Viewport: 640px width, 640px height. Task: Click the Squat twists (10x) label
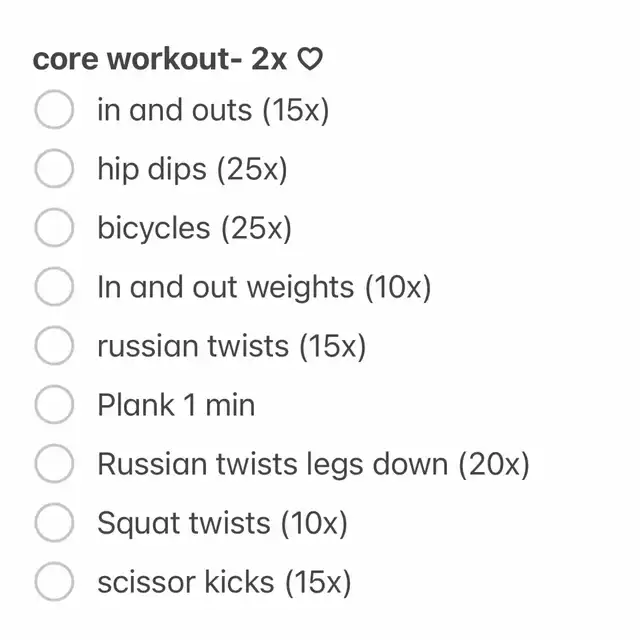point(222,524)
